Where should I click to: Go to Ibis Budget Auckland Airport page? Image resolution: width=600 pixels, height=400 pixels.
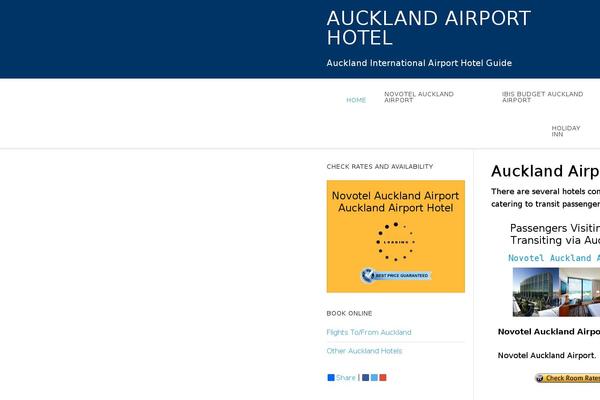tap(542, 97)
